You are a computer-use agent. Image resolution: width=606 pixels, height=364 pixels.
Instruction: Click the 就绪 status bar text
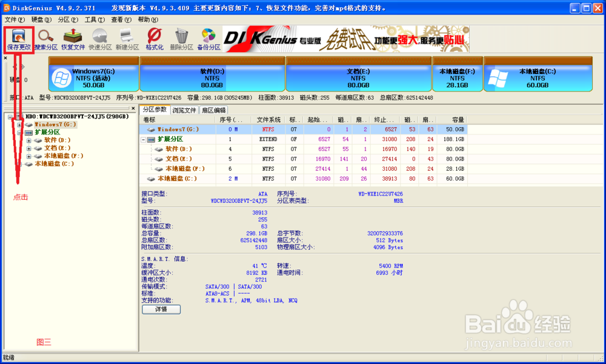click(x=8, y=358)
